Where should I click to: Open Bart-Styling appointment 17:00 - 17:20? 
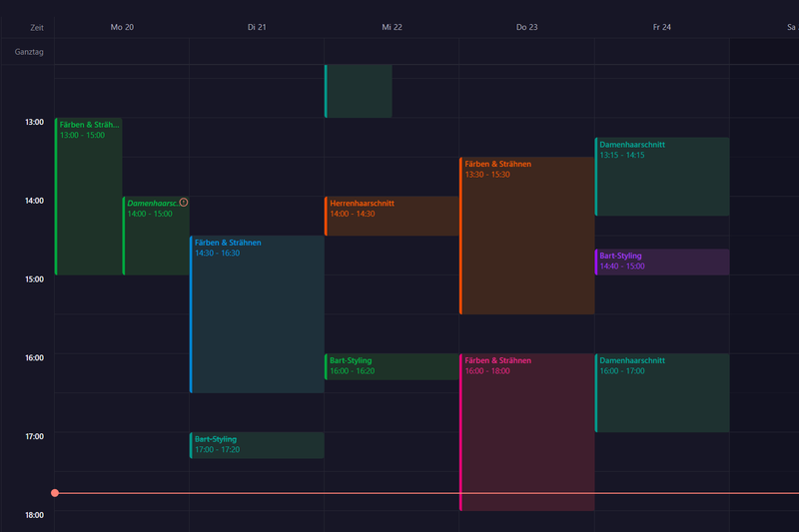pos(258,445)
